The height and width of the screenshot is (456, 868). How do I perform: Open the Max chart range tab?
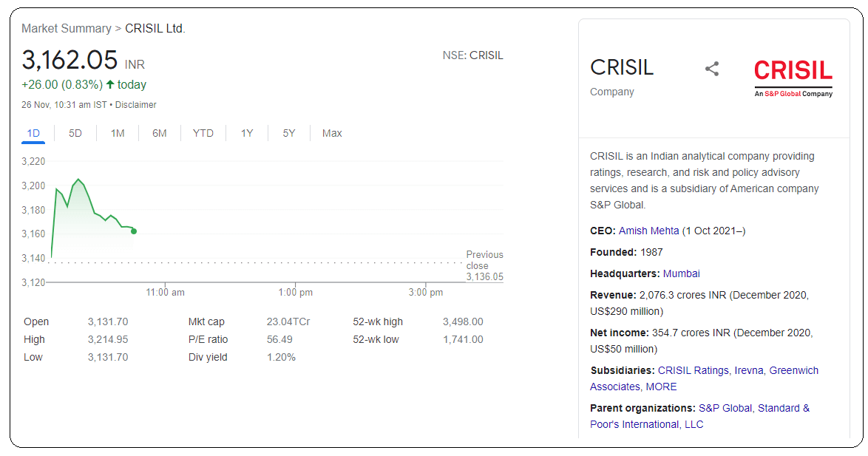(332, 133)
